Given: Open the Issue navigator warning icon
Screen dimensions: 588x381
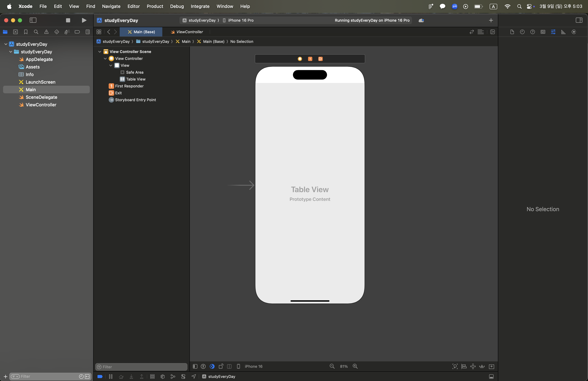Looking at the screenshot, I should 46,32.
